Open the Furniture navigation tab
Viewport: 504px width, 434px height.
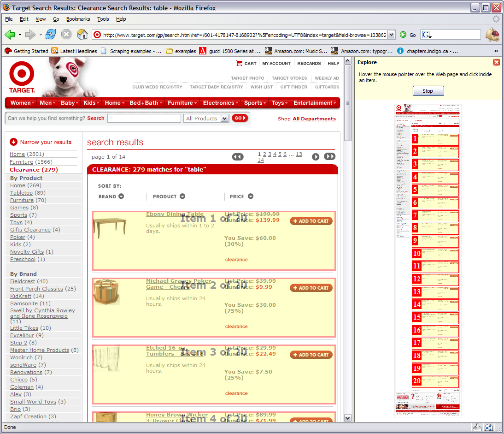point(182,103)
